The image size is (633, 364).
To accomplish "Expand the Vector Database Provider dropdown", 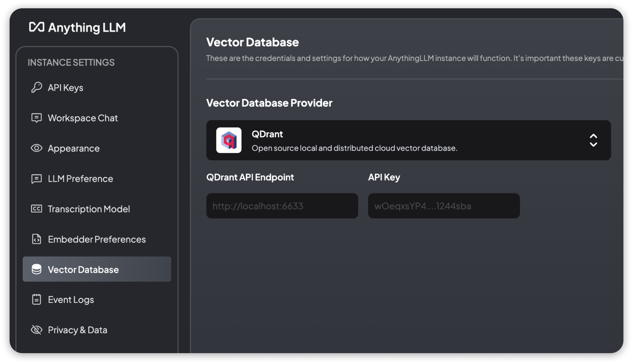I will (593, 140).
